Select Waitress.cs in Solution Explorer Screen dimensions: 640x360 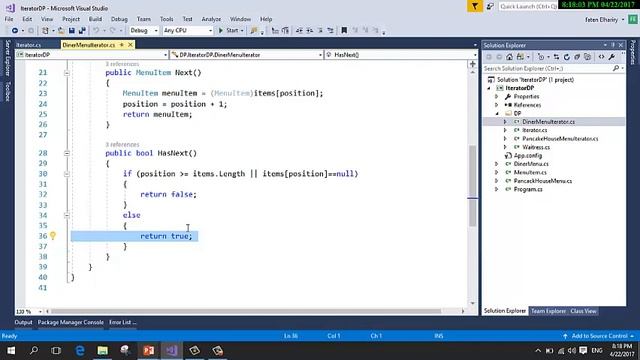click(536, 147)
